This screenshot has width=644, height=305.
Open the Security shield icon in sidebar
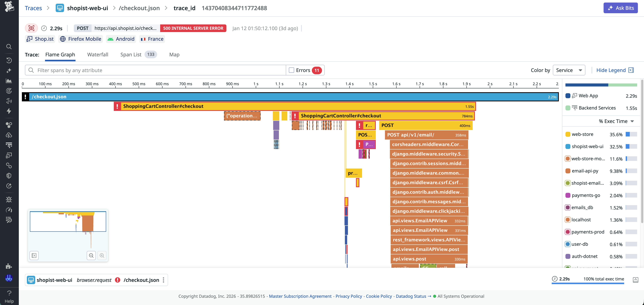[9, 175]
